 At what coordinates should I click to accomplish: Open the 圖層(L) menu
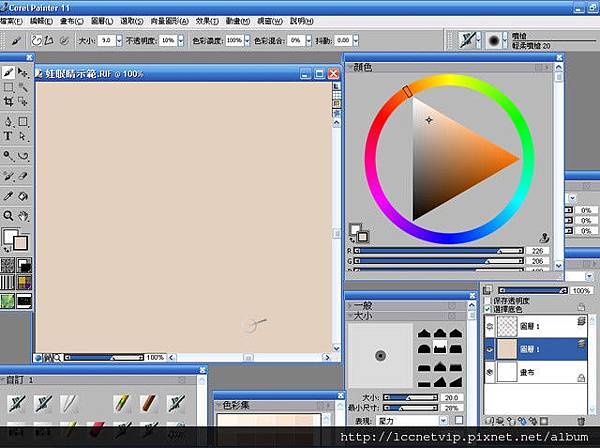pos(102,21)
